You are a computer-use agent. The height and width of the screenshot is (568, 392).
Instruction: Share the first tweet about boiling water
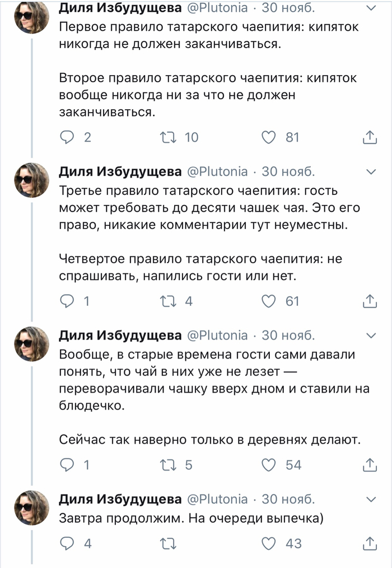[369, 137]
